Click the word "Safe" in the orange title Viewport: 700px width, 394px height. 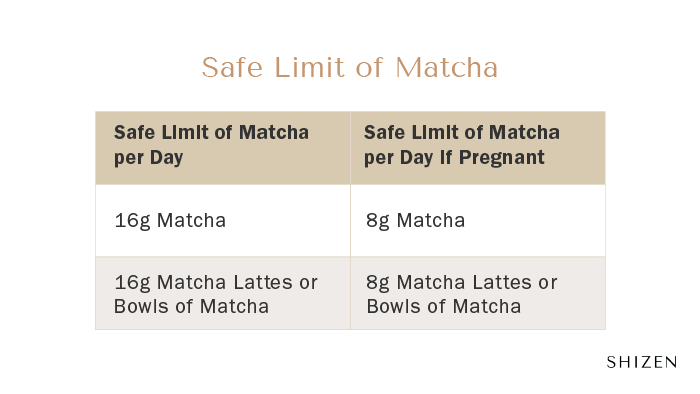click(232, 68)
